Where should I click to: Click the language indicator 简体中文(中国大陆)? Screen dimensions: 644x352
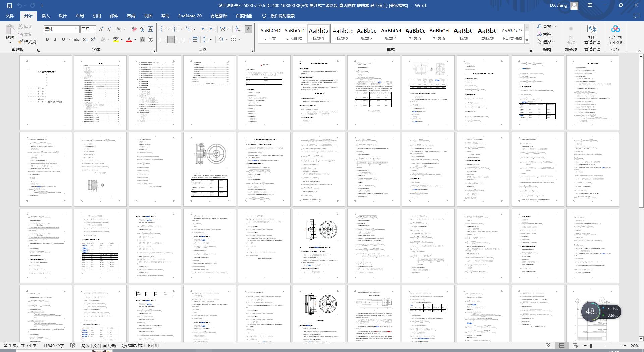(98, 345)
